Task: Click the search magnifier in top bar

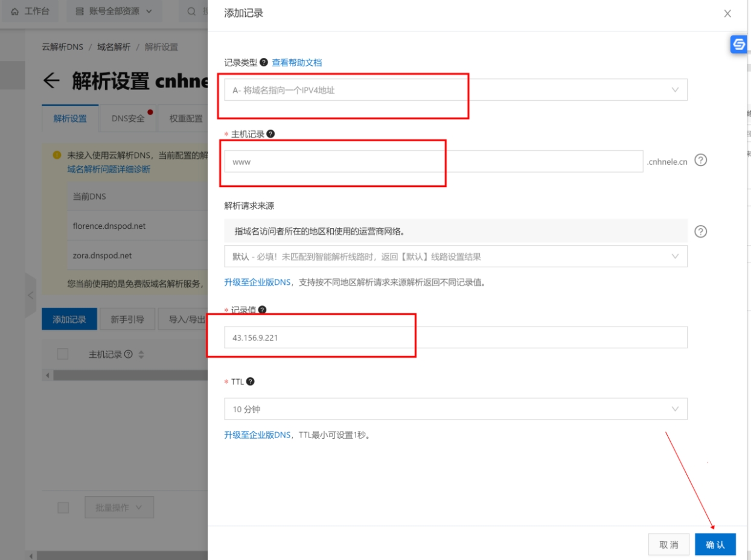Action: 191,11
